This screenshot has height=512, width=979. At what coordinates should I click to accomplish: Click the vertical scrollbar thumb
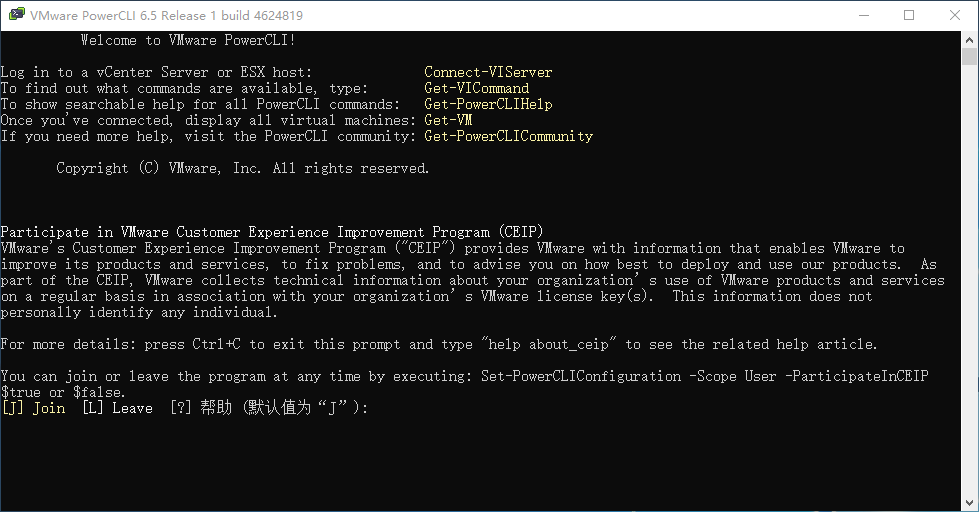pos(969,56)
